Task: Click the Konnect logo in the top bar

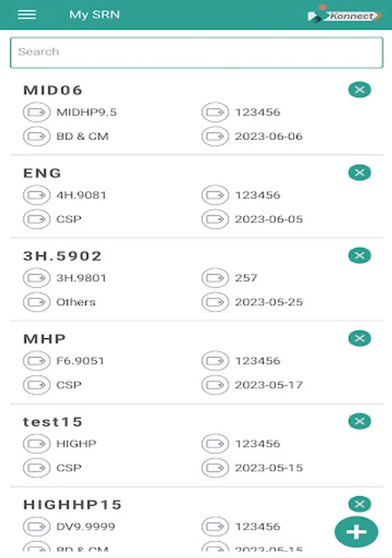Action: (x=347, y=15)
